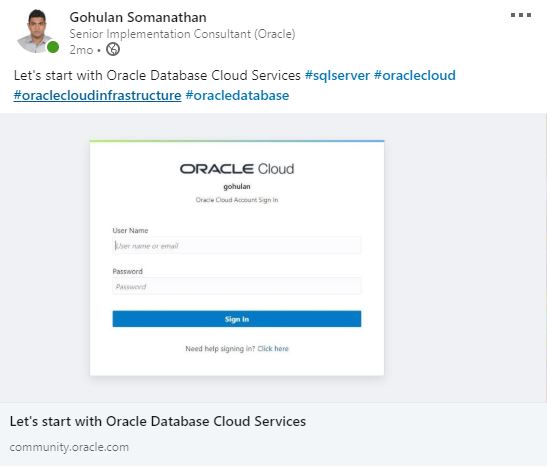This screenshot has width=547, height=468.
Task: Open the #oraclecloud hashtag
Action: click(x=415, y=75)
